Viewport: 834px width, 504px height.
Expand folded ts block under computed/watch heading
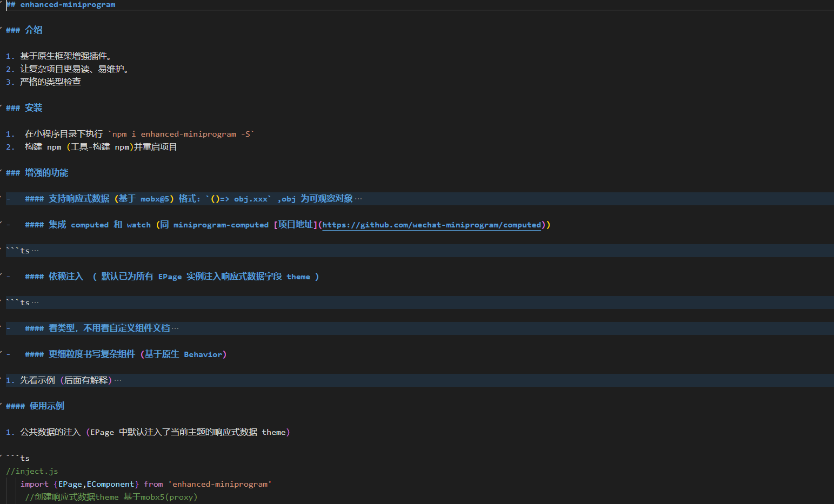pos(35,251)
